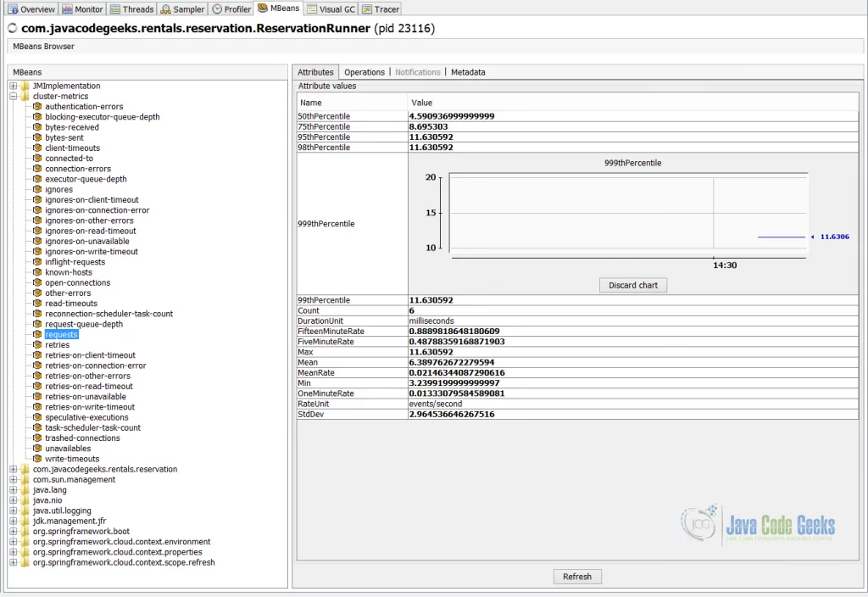Click the connection-errors bean icon

37,169
